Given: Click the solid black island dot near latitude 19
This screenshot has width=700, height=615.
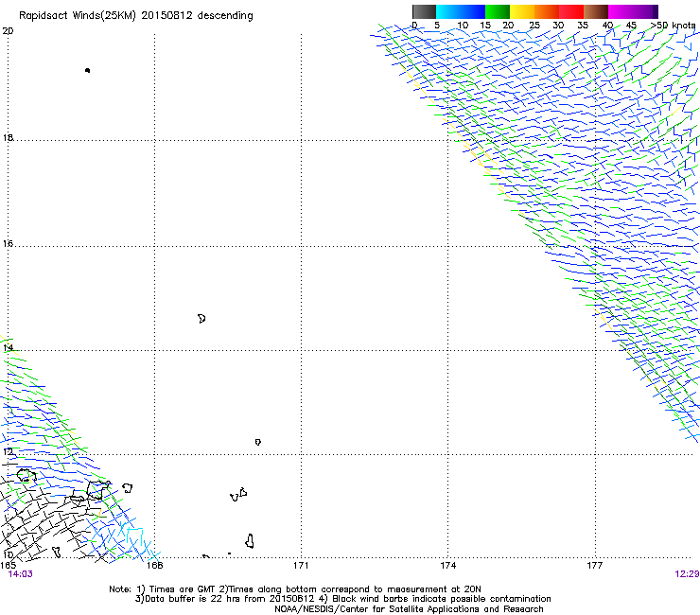Looking at the screenshot, I should pos(87,70).
